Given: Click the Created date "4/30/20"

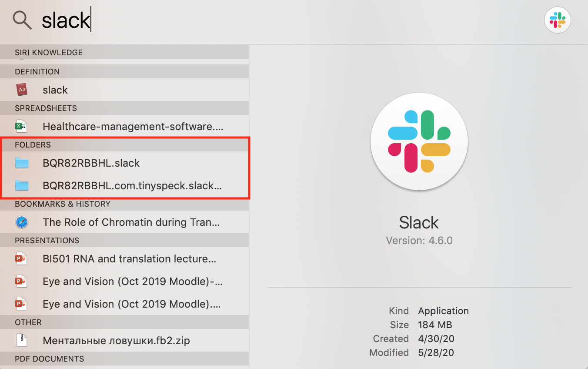Looking at the screenshot, I should 436,339.
